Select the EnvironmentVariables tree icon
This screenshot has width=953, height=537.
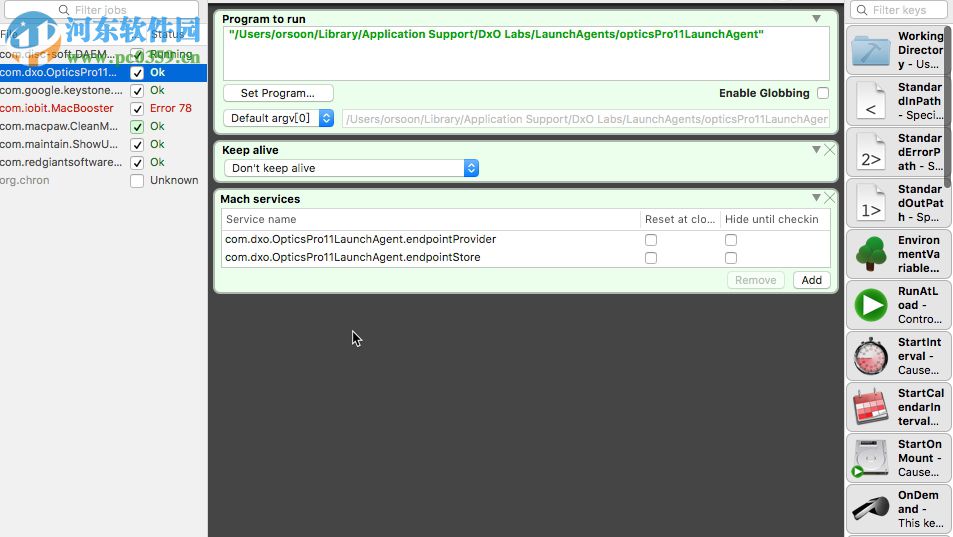pyautogui.click(x=871, y=254)
